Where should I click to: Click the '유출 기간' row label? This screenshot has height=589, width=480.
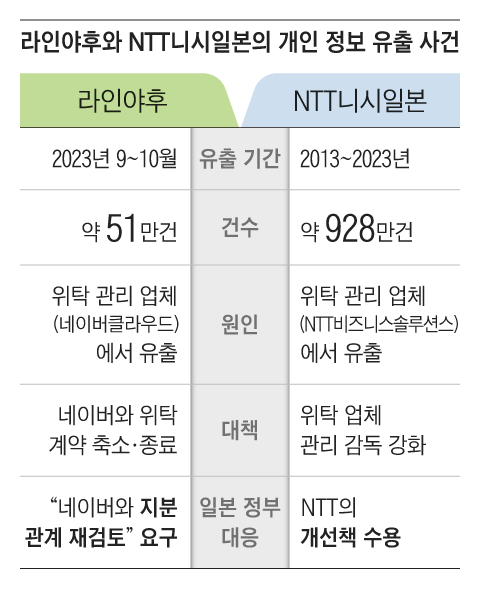pos(240,159)
